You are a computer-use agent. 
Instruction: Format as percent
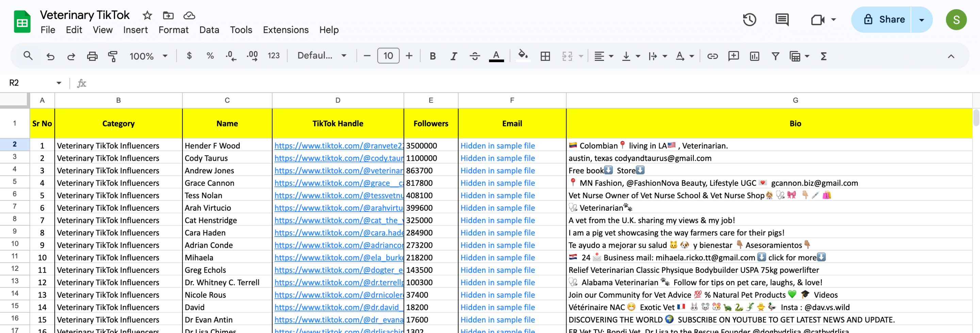[210, 56]
